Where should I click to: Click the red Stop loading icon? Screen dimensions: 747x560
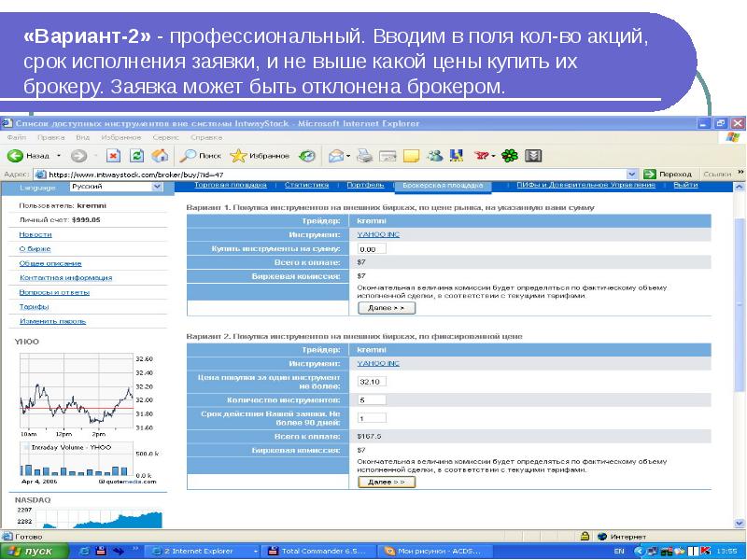click(x=113, y=156)
